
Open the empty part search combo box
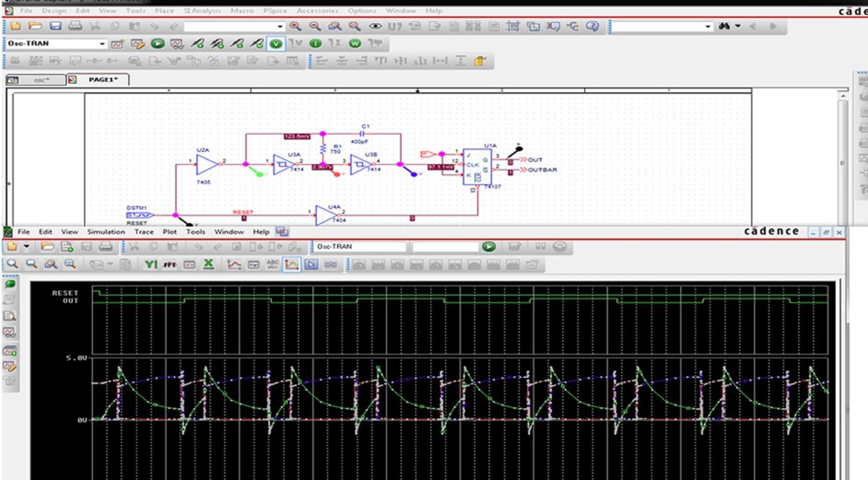234,27
